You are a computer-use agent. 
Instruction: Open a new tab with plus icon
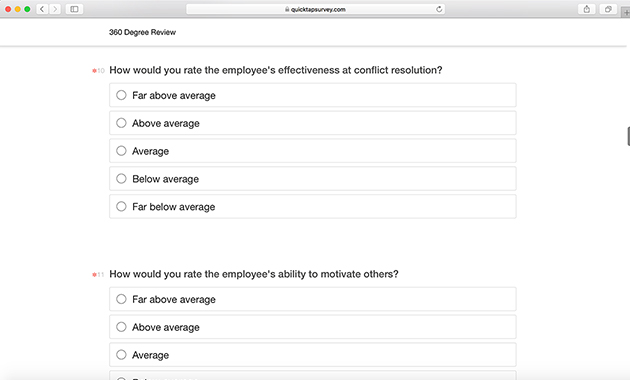pos(626,12)
